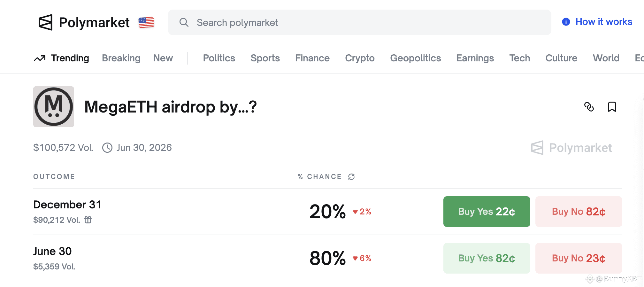Click the info icon by How it works
The image size is (644, 287).
point(566,22)
